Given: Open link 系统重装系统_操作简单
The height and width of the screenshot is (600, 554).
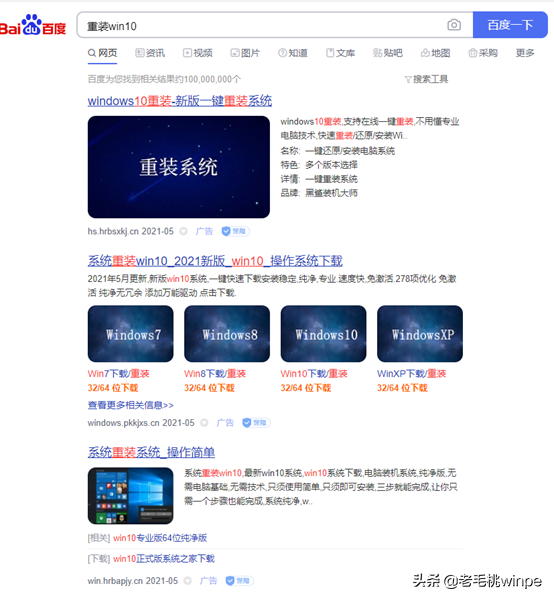Looking at the screenshot, I should (x=151, y=452).
